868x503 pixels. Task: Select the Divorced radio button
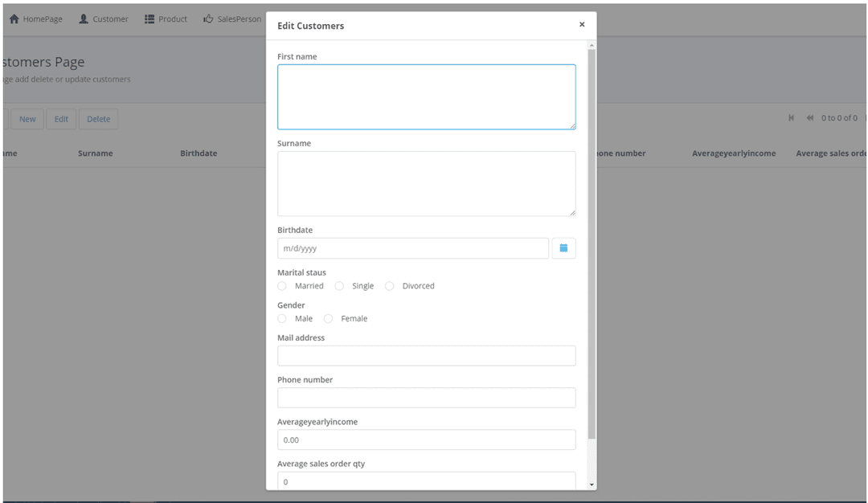coord(390,286)
